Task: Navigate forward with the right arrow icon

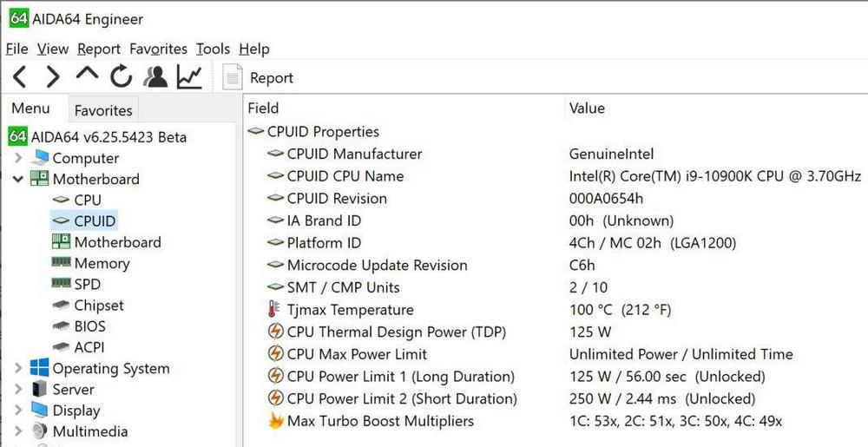Action: 53,77
